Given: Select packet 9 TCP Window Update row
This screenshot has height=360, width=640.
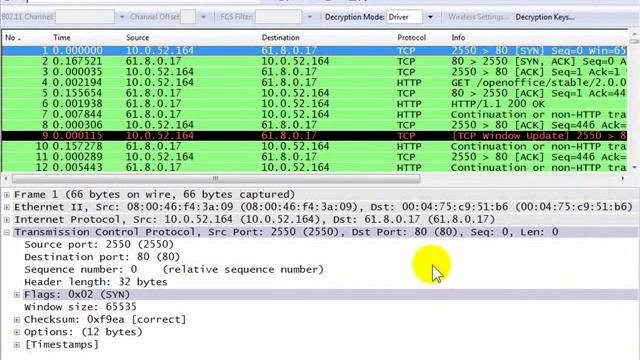Looking at the screenshot, I should (x=314, y=136).
